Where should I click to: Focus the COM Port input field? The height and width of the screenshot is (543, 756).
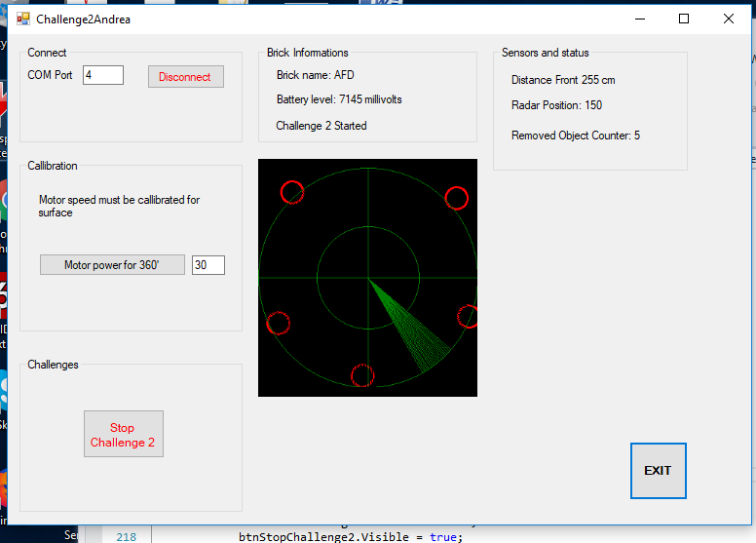pos(102,75)
